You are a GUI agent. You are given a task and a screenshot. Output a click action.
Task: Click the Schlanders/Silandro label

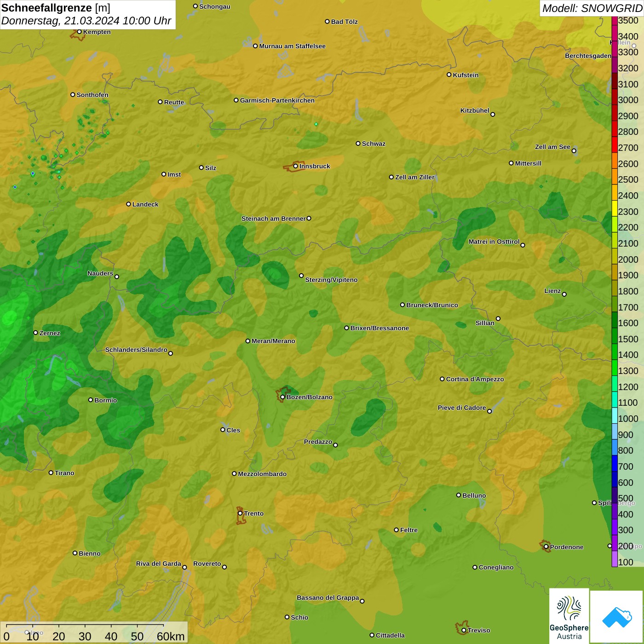pyautogui.click(x=136, y=350)
